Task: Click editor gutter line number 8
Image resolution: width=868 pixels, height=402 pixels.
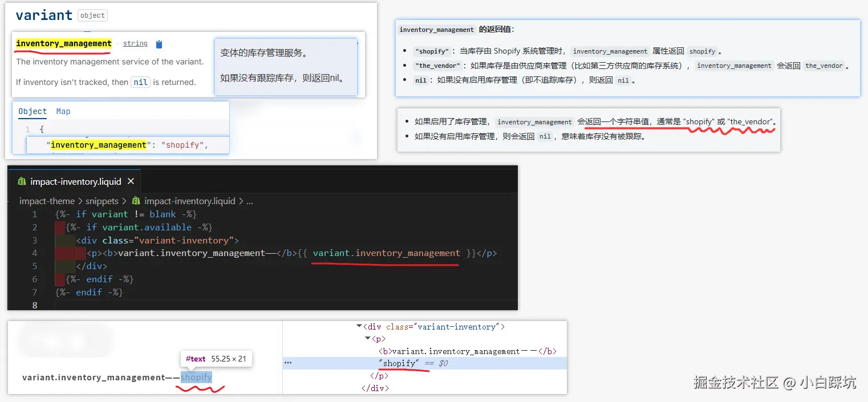Action: click(x=35, y=305)
